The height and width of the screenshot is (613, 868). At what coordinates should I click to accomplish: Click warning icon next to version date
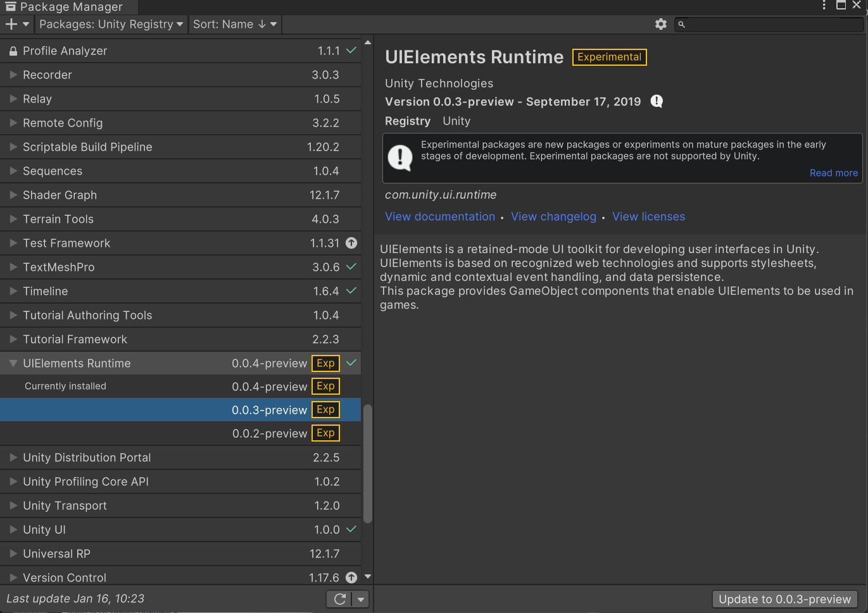point(657,101)
